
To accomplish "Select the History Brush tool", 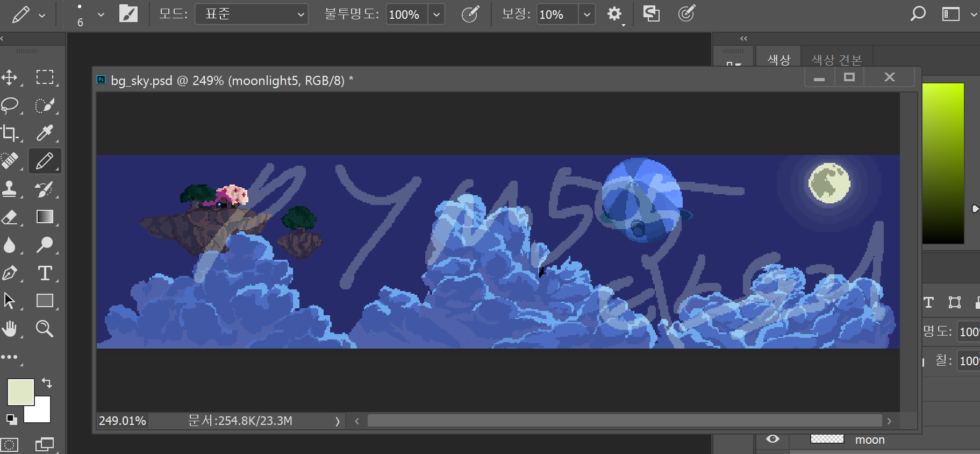I will (45, 189).
